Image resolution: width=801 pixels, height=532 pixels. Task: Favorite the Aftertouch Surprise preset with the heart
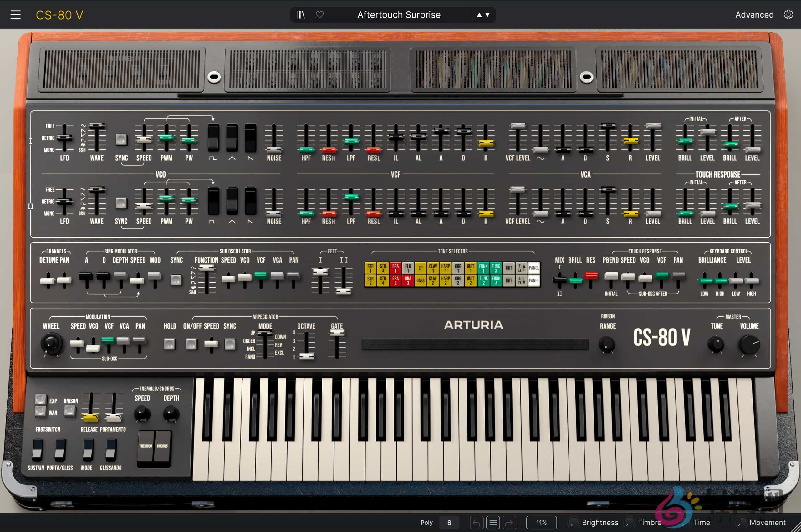click(319, 15)
